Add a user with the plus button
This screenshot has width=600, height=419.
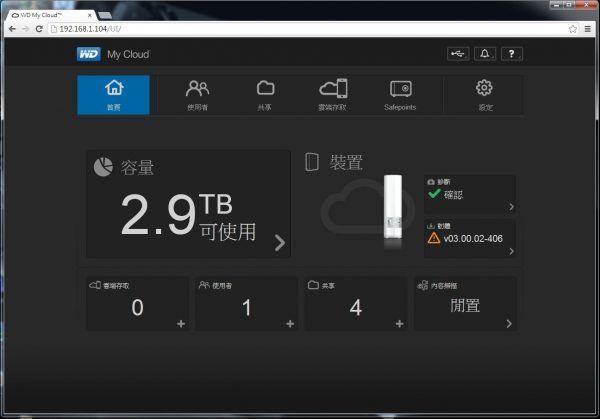290,324
